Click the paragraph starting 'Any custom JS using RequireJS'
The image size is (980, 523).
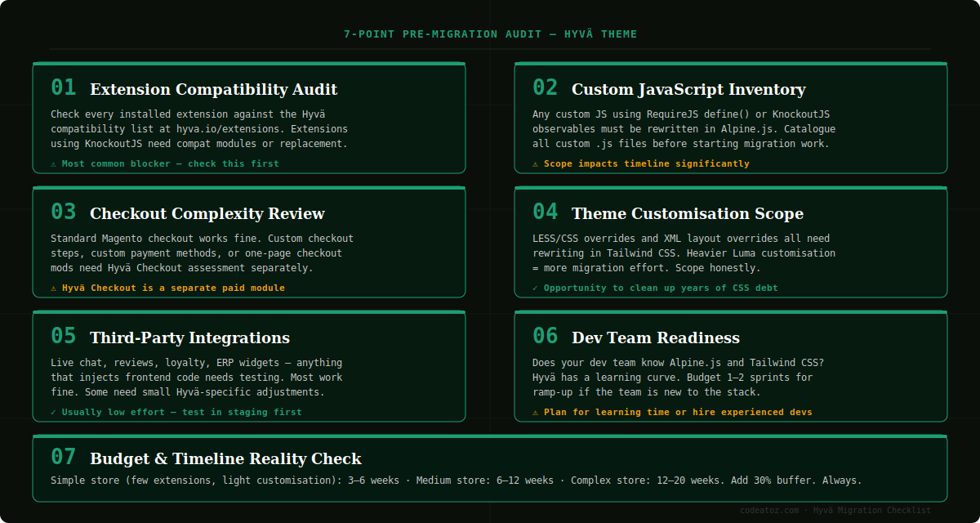pos(684,129)
